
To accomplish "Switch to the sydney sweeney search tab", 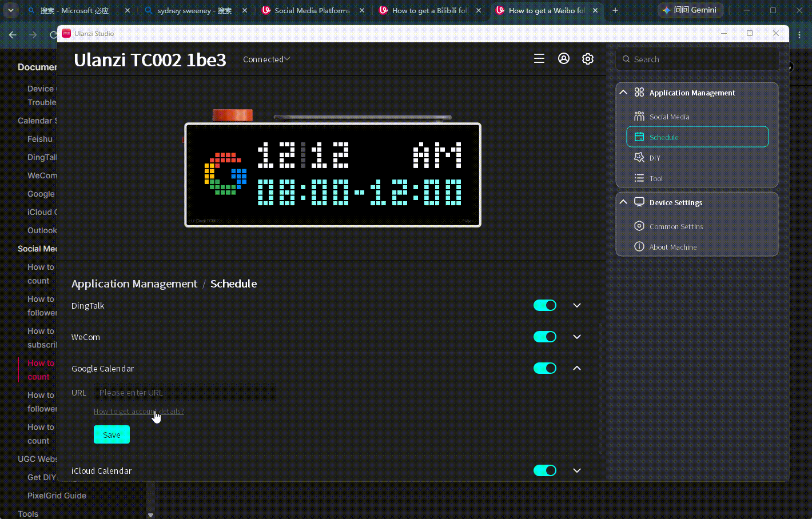I will point(196,10).
